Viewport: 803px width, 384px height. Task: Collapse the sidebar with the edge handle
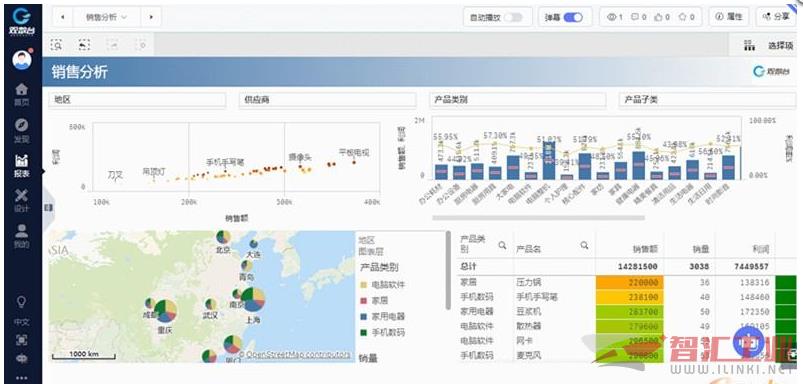[48, 207]
